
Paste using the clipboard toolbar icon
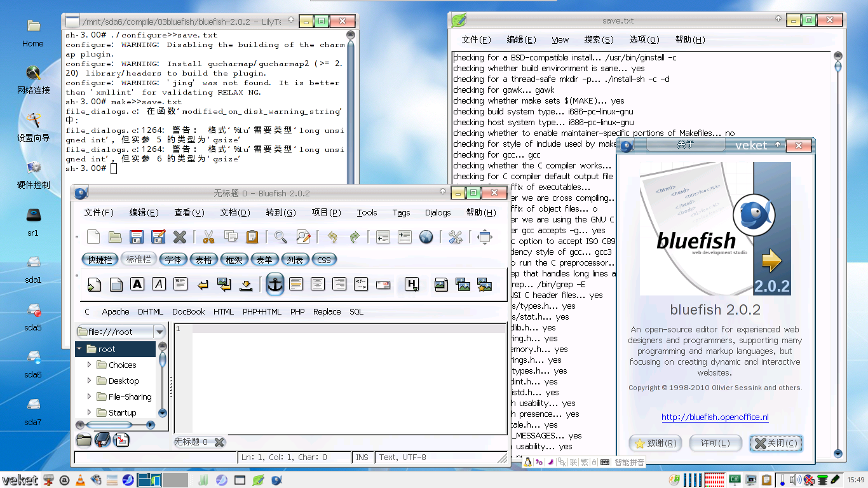[252, 237]
